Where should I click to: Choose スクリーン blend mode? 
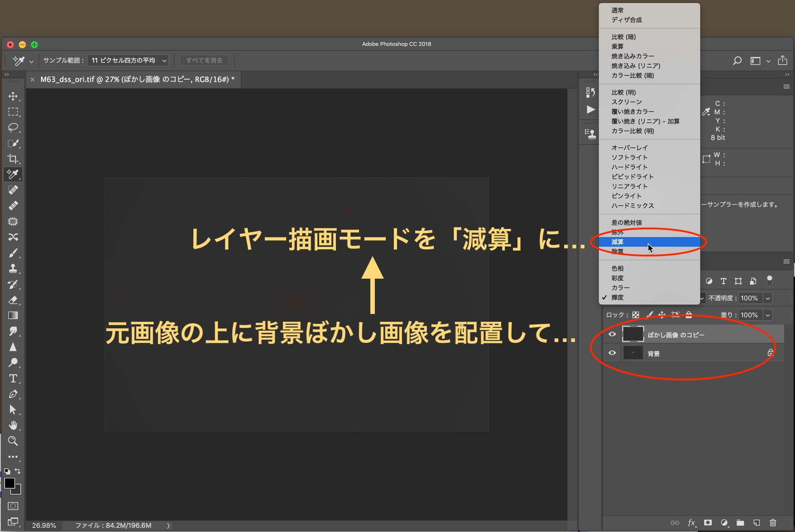coord(649,102)
